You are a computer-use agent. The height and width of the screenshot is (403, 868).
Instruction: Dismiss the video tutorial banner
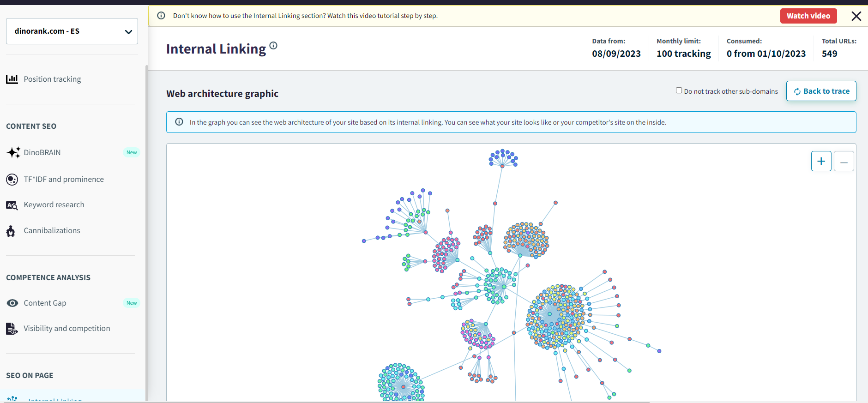click(856, 16)
